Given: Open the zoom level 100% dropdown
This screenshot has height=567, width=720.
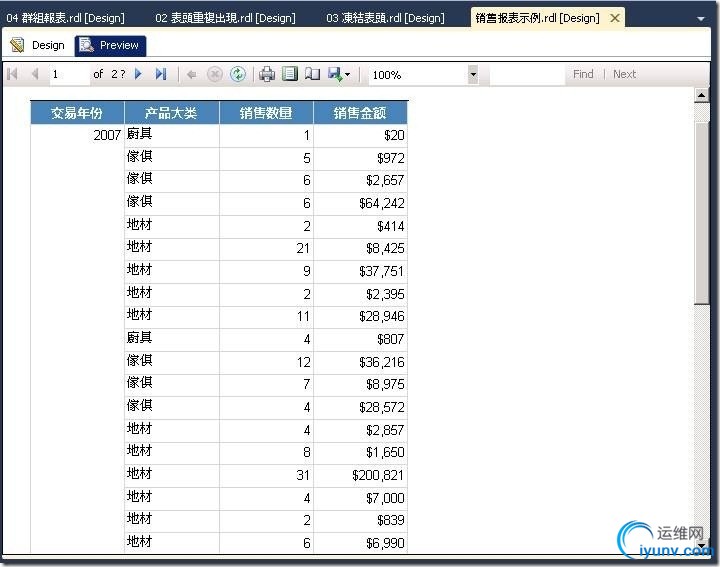Looking at the screenshot, I should pos(473,74).
